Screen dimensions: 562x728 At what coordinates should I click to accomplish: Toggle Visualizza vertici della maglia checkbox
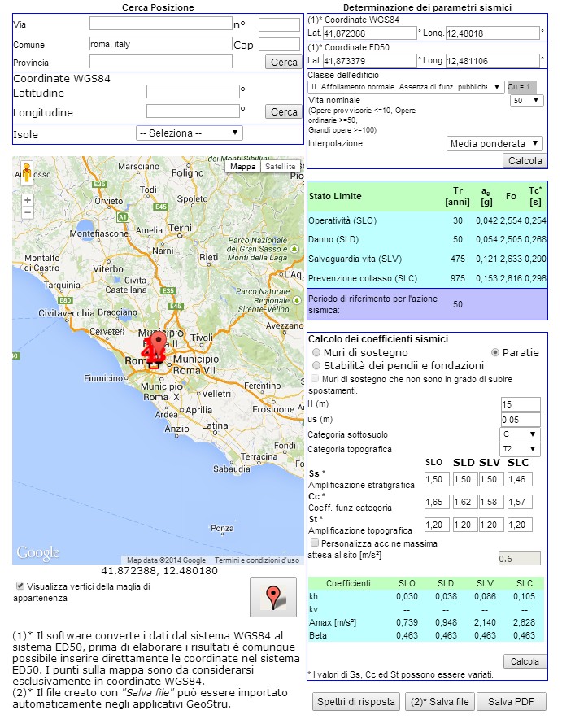click(x=20, y=586)
